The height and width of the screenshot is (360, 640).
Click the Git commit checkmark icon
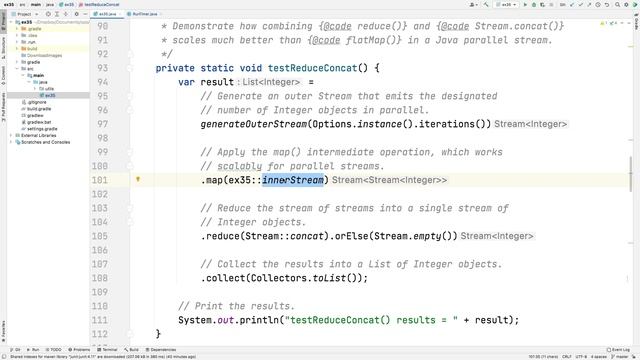[x=581, y=4]
